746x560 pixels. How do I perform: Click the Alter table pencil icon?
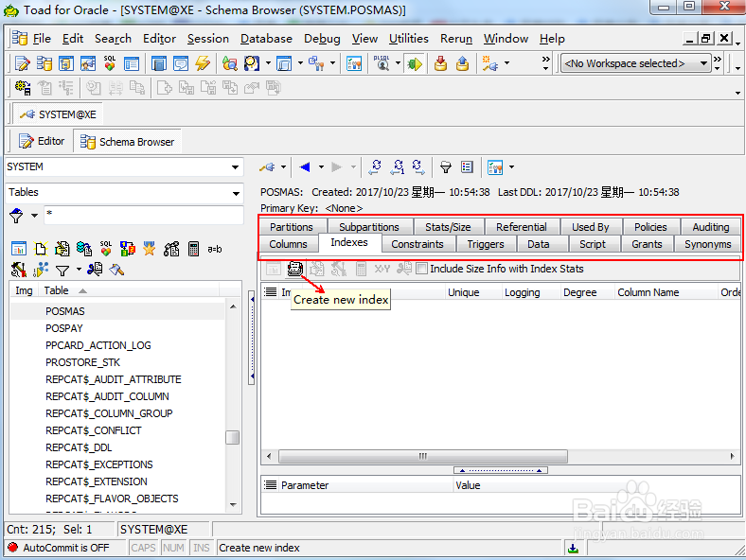click(x=62, y=249)
